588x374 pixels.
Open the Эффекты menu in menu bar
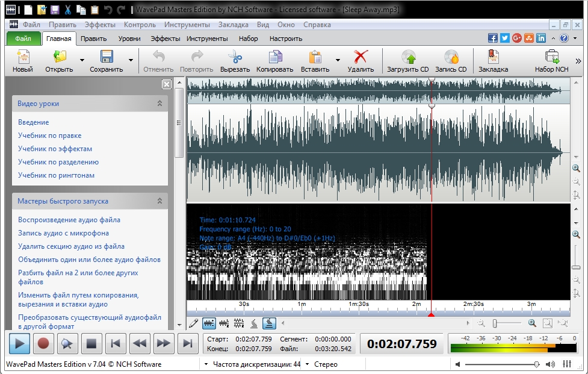pyautogui.click(x=100, y=25)
